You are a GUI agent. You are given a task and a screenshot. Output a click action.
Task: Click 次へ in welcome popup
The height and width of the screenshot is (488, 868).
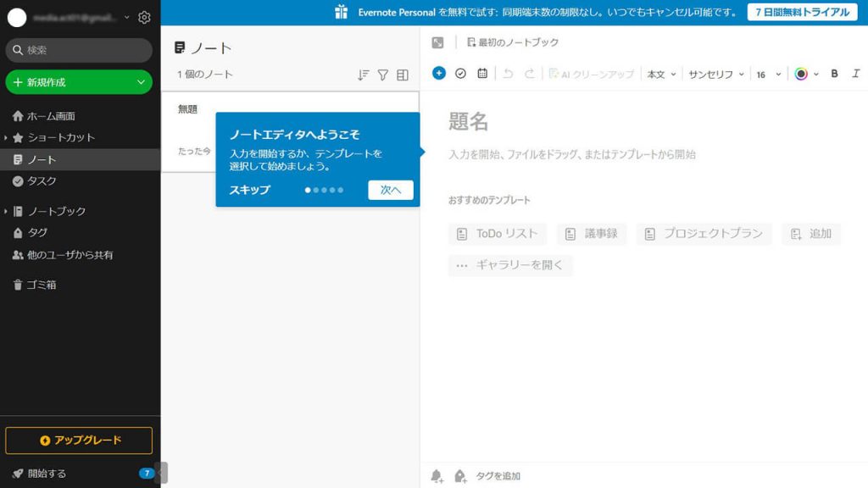[390, 190]
